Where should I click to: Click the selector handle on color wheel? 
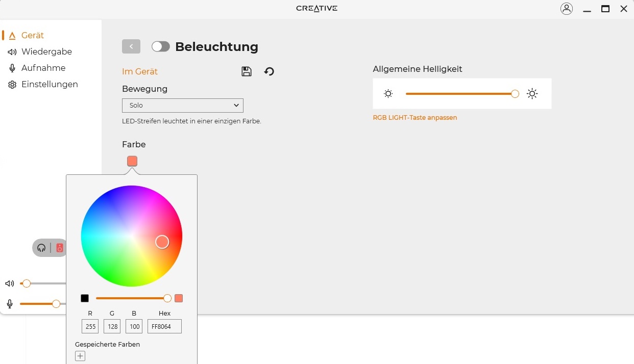(x=162, y=242)
